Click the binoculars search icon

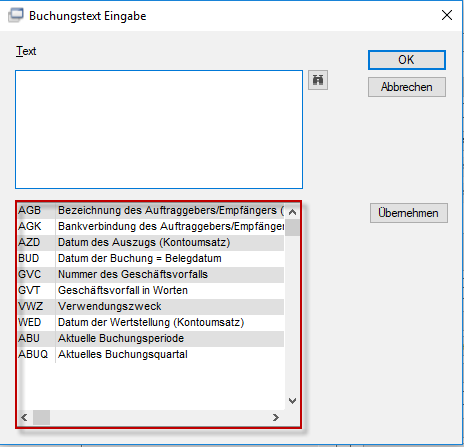318,80
